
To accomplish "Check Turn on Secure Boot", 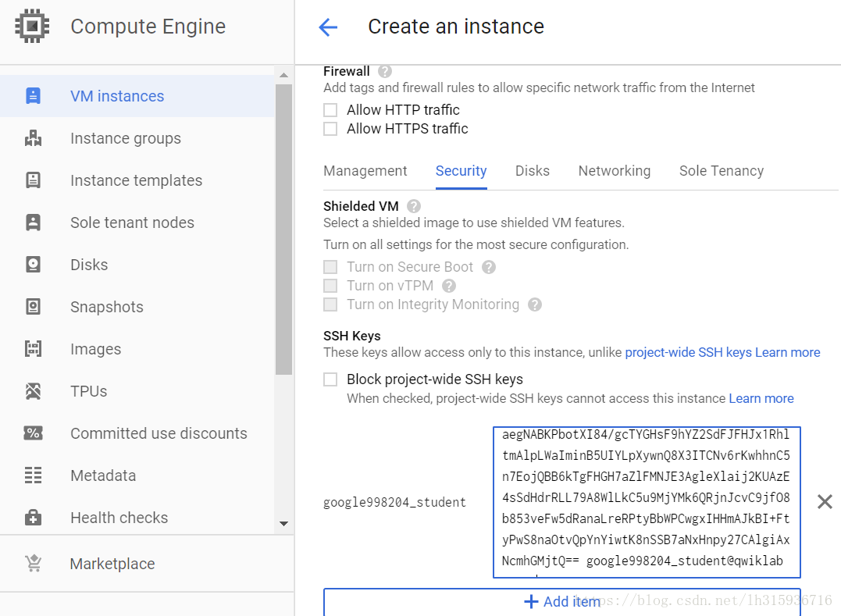I will click(x=330, y=267).
